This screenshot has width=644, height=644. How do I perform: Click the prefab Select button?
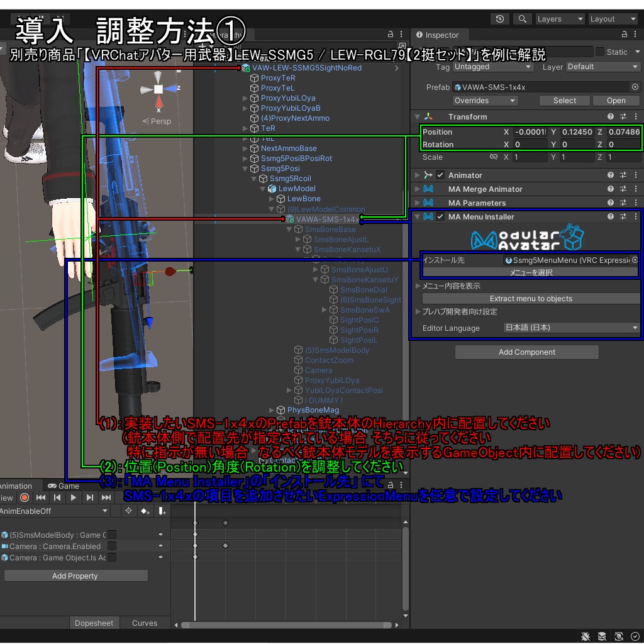click(564, 101)
